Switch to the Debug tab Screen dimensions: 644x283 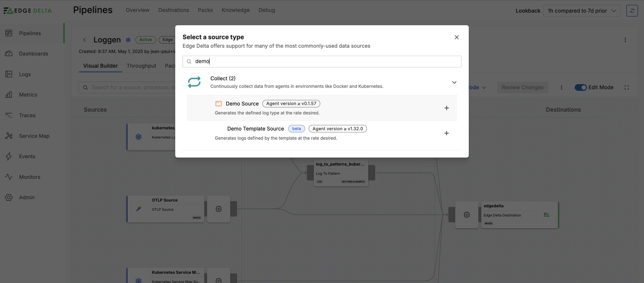tap(266, 10)
